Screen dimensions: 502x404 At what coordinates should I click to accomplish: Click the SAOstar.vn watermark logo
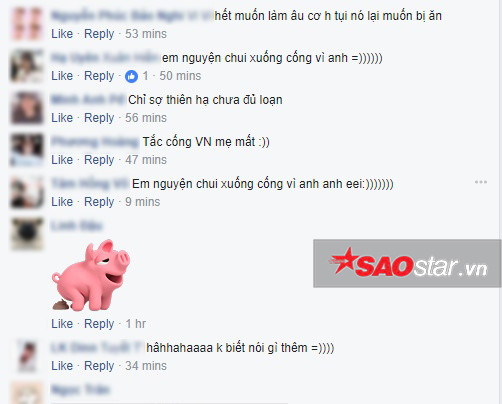407,263
